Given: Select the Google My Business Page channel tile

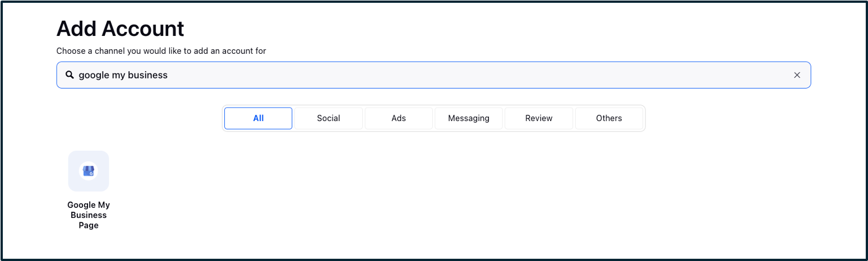Looking at the screenshot, I should 89,171.
